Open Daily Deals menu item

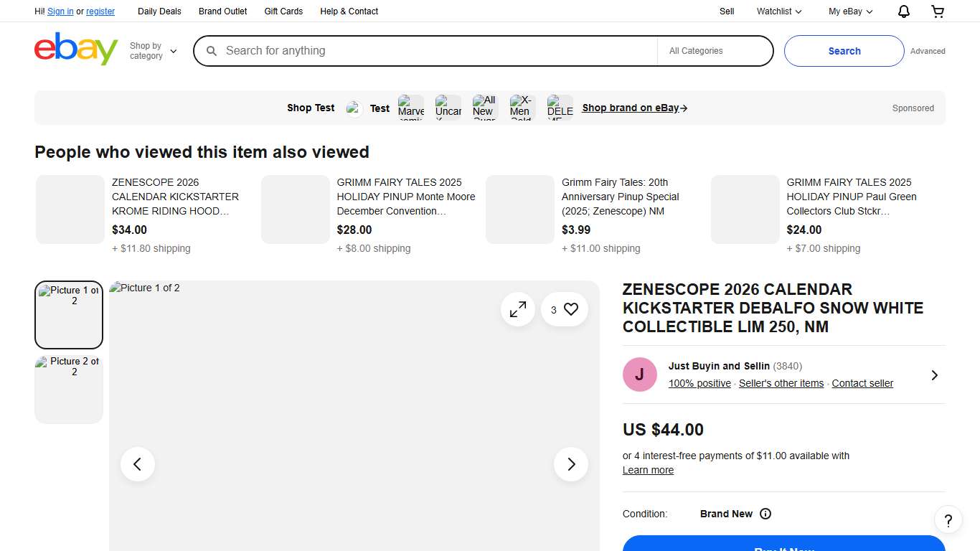click(159, 11)
